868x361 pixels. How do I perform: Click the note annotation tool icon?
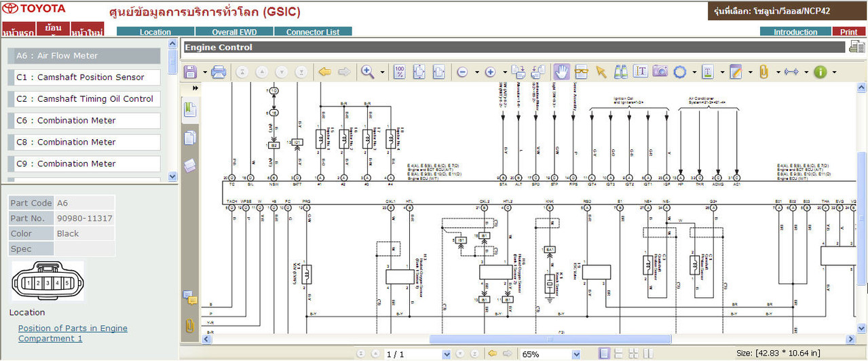[x=736, y=72]
